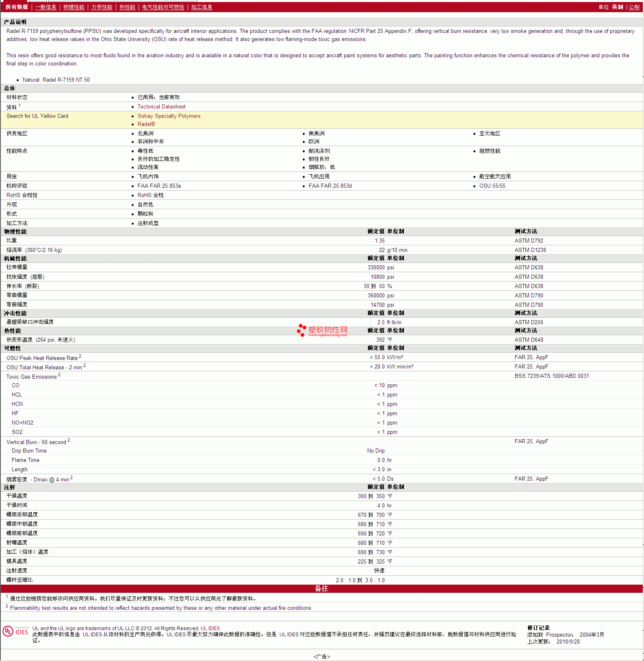Click the 备注 section header bar

[x=322, y=588]
